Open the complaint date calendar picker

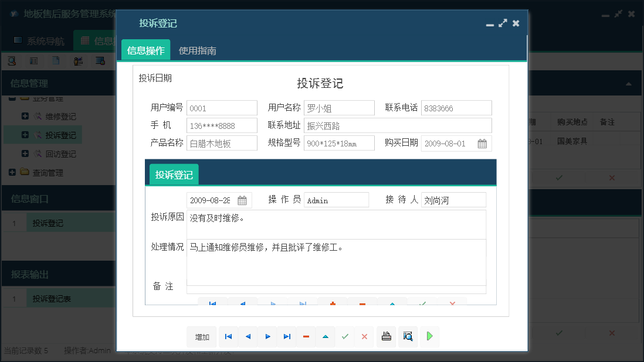pos(242,200)
